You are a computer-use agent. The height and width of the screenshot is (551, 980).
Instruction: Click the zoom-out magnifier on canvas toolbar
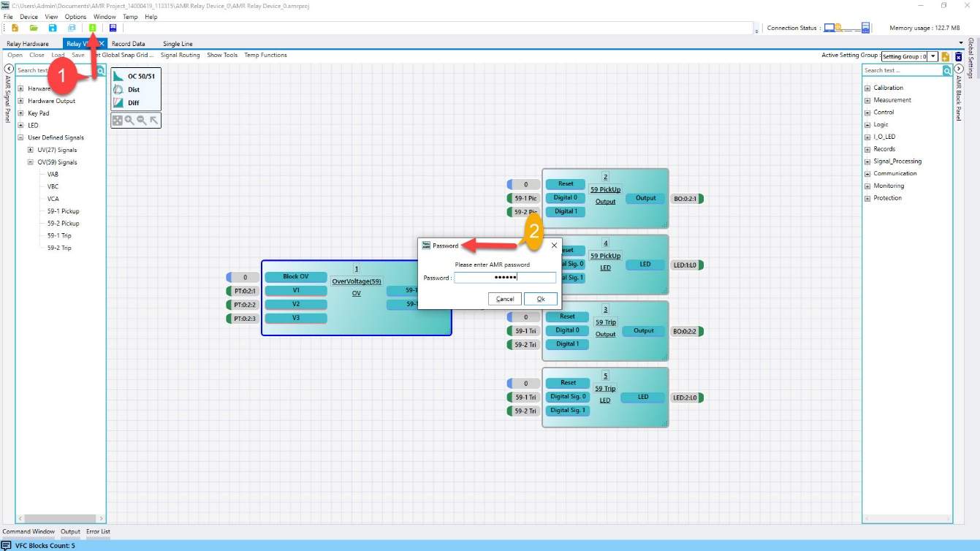click(x=142, y=121)
